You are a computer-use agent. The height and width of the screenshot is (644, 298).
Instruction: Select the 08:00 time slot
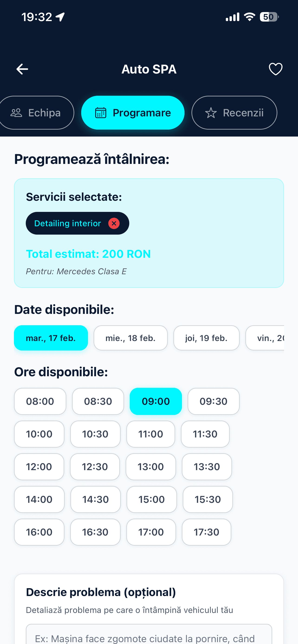[x=40, y=401]
